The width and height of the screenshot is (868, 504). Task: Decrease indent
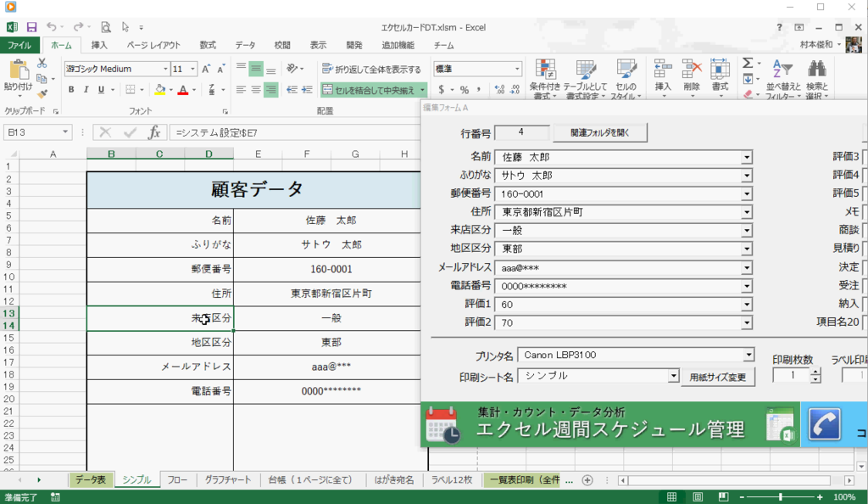(292, 90)
